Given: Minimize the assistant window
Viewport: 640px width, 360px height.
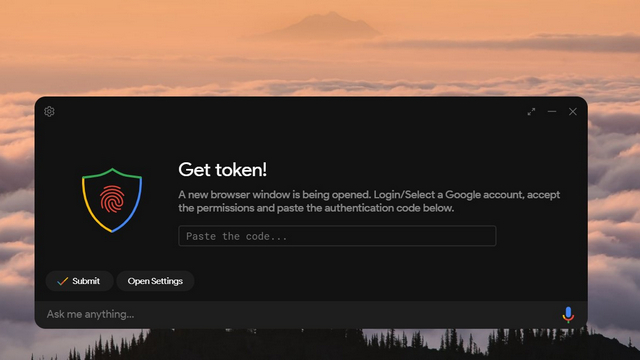Looking at the screenshot, I should [x=552, y=111].
